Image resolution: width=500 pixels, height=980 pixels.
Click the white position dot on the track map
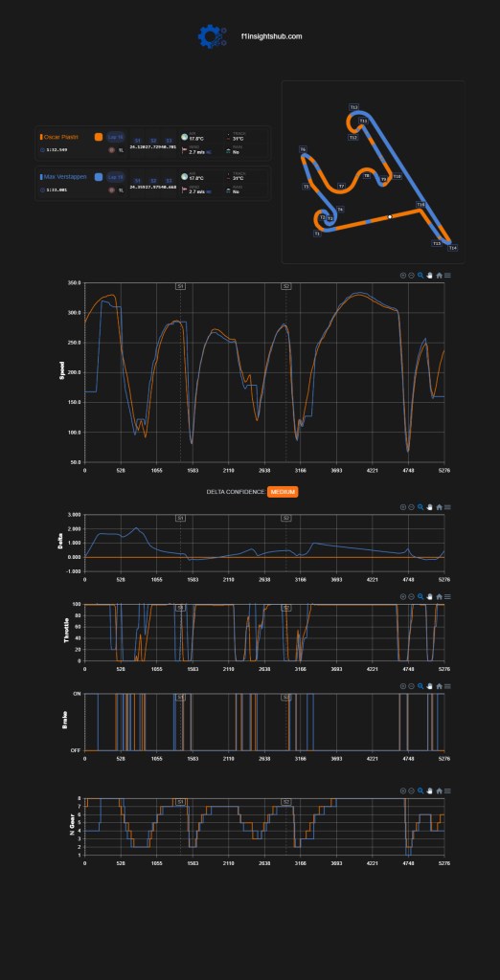click(390, 216)
